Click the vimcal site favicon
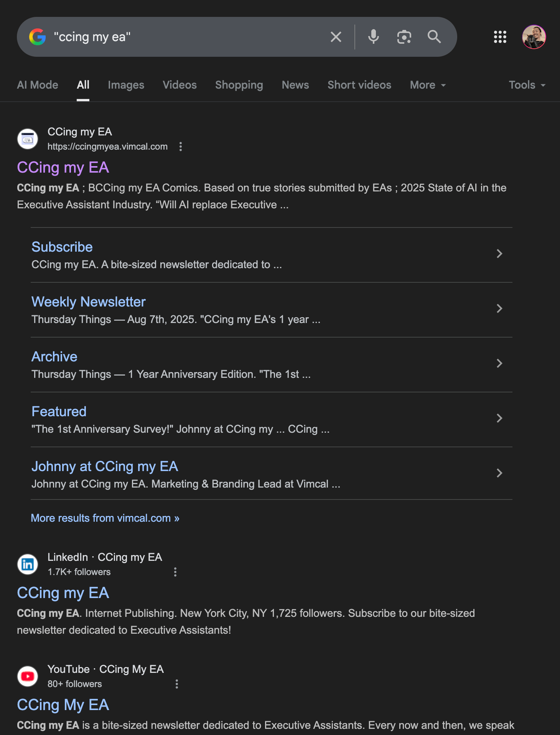This screenshot has width=560, height=735. pyautogui.click(x=28, y=139)
